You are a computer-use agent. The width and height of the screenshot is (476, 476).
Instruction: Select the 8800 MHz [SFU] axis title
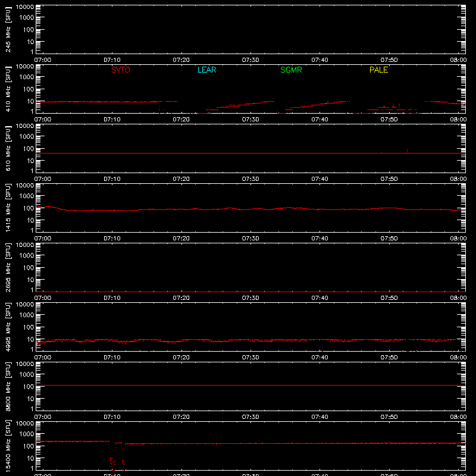(x=8, y=386)
